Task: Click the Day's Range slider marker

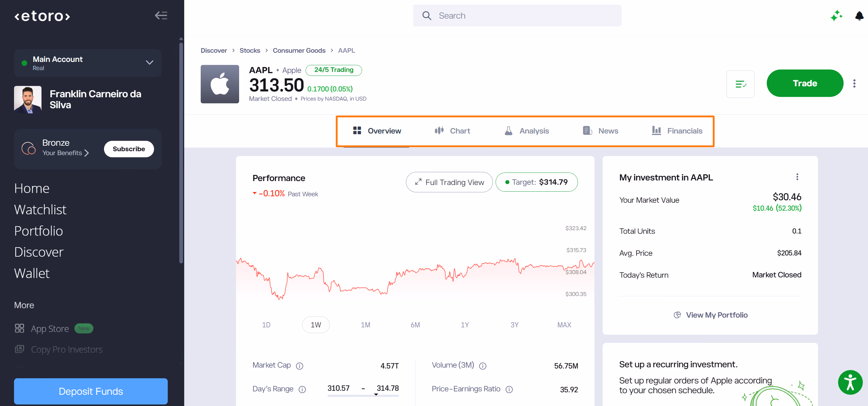Action: point(376,394)
